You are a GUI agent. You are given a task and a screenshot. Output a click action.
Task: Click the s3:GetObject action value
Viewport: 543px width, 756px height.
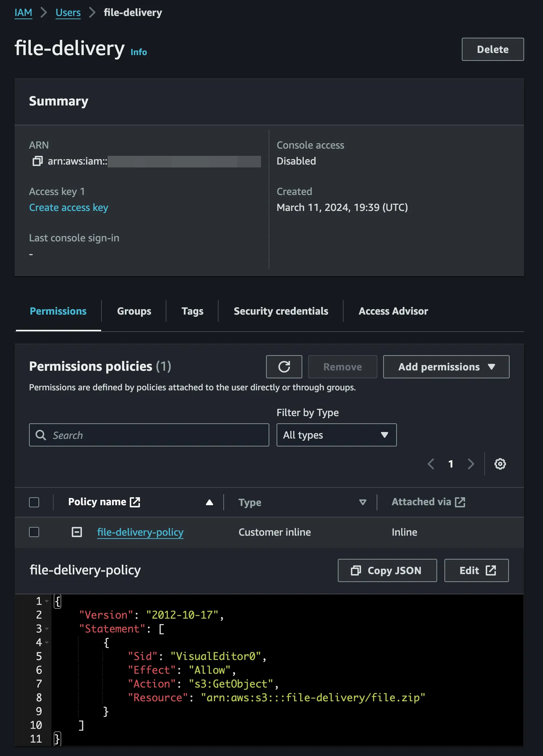231,684
